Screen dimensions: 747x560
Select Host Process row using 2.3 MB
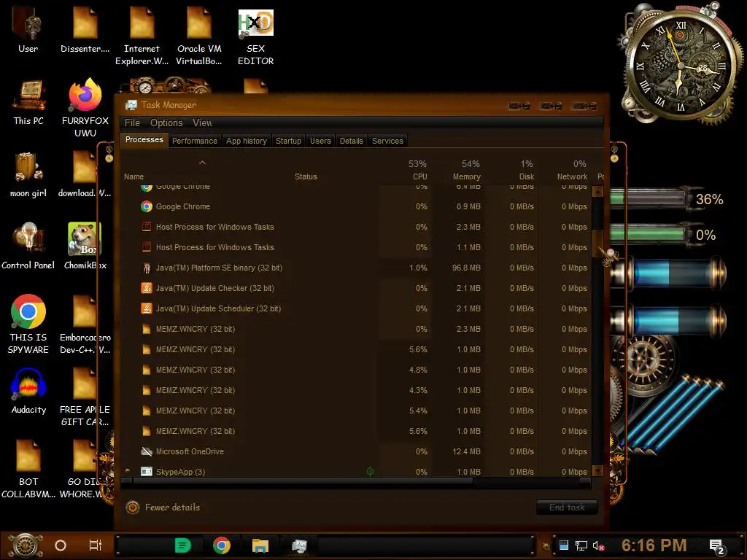(x=355, y=227)
